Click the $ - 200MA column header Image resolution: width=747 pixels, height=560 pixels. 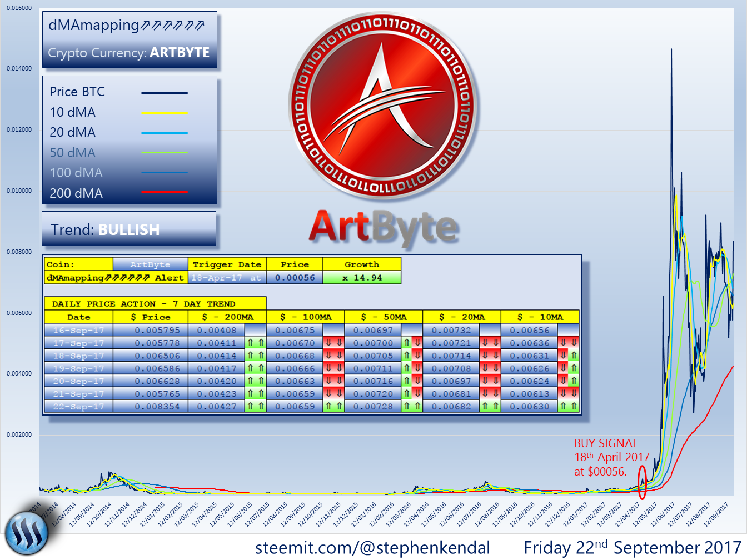(227, 317)
